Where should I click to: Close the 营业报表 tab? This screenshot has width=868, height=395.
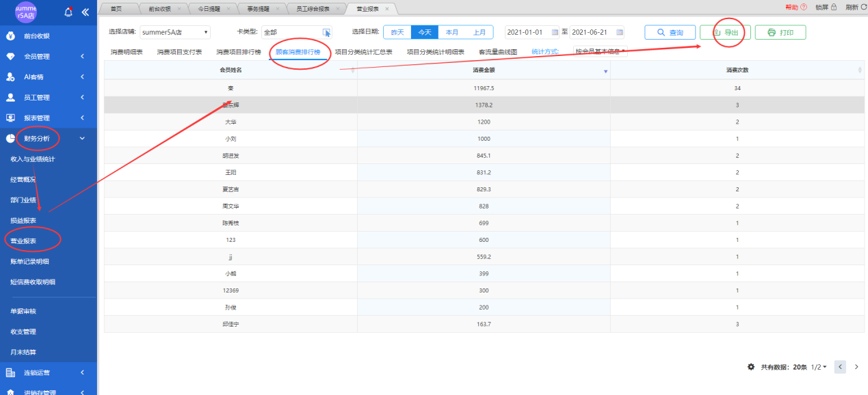pyautogui.click(x=387, y=9)
